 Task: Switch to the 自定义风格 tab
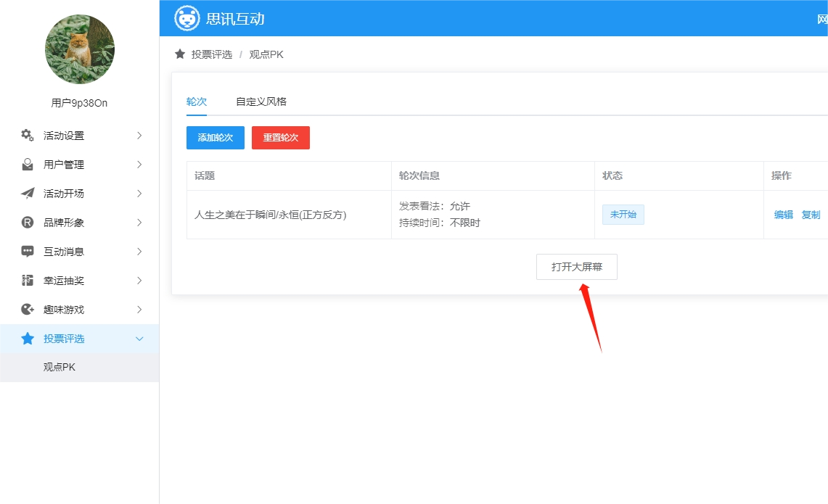(261, 102)
